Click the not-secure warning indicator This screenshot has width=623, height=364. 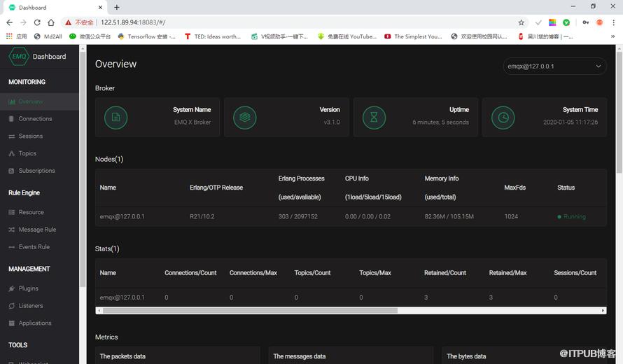point(80,22)
